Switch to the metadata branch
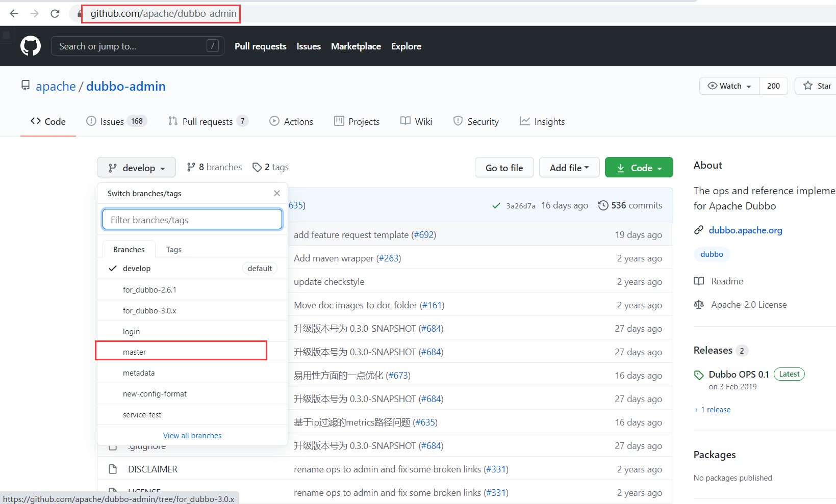The width and height of the screenshot is (836, 504). [x=192, y=373]
